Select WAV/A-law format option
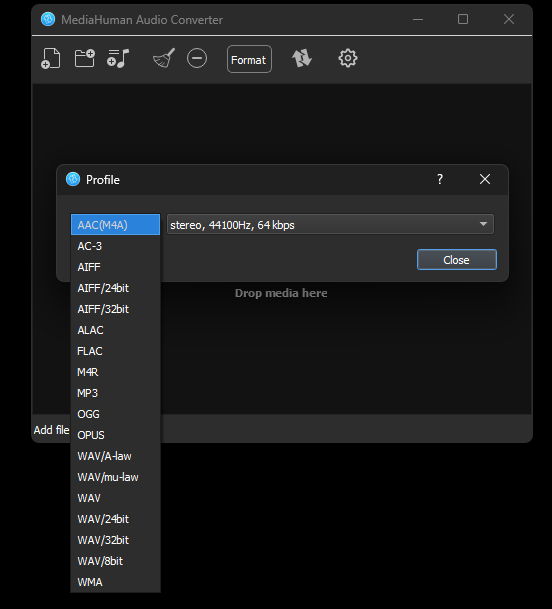The width and height of the screenshot is (552, 609). coord(115,456)
